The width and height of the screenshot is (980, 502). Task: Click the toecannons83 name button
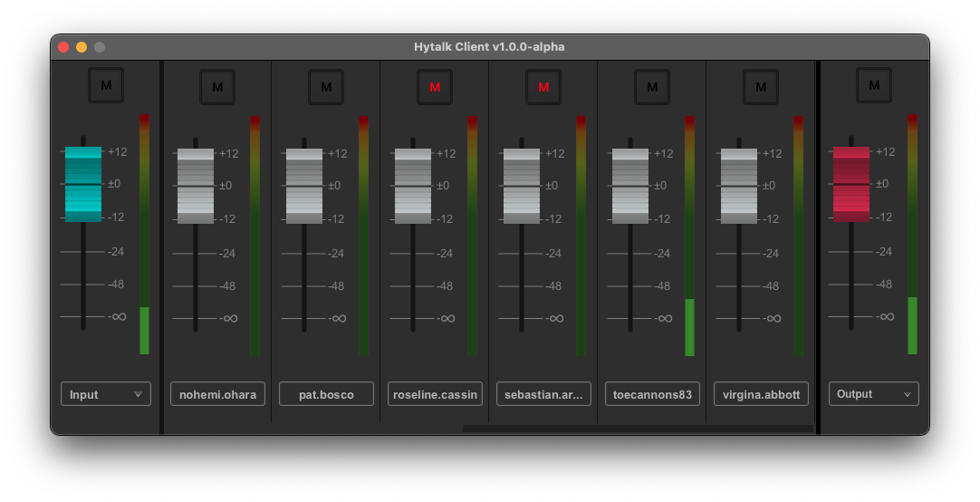coord(652,394)
